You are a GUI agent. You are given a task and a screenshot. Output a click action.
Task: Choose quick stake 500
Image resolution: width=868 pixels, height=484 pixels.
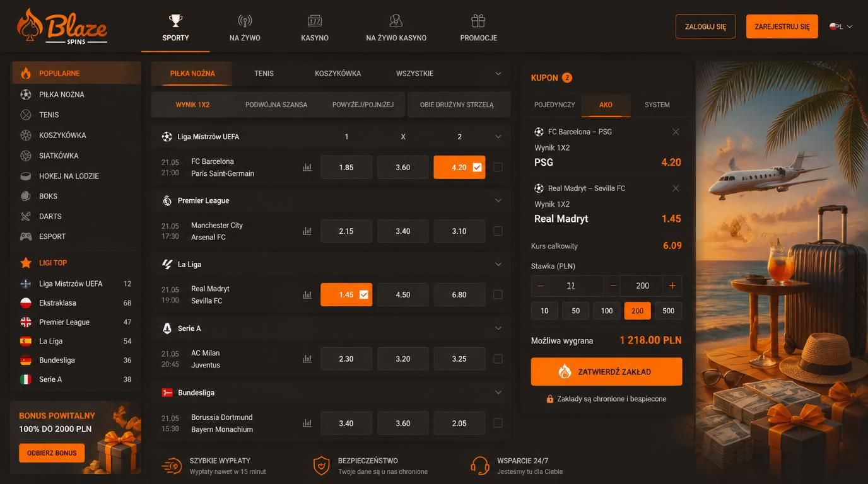669,311
